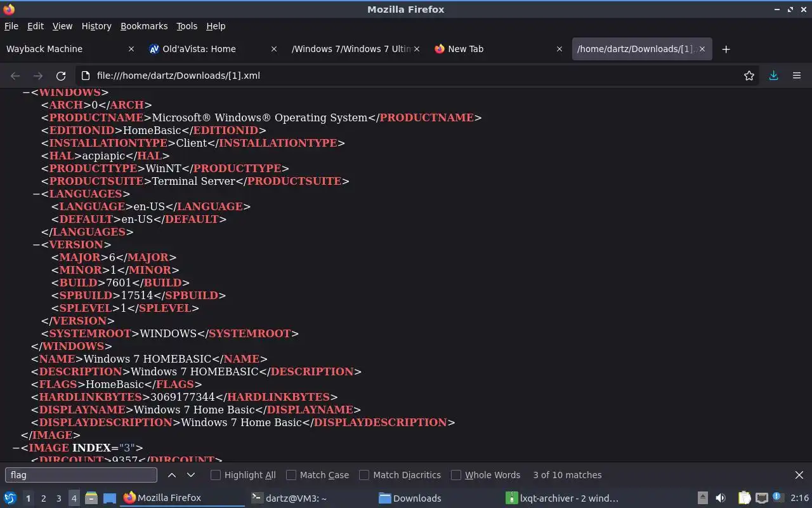This screenshot has height=508, width=812.
Task: Open clipboard manager tray icon
Action: (744, 498)
